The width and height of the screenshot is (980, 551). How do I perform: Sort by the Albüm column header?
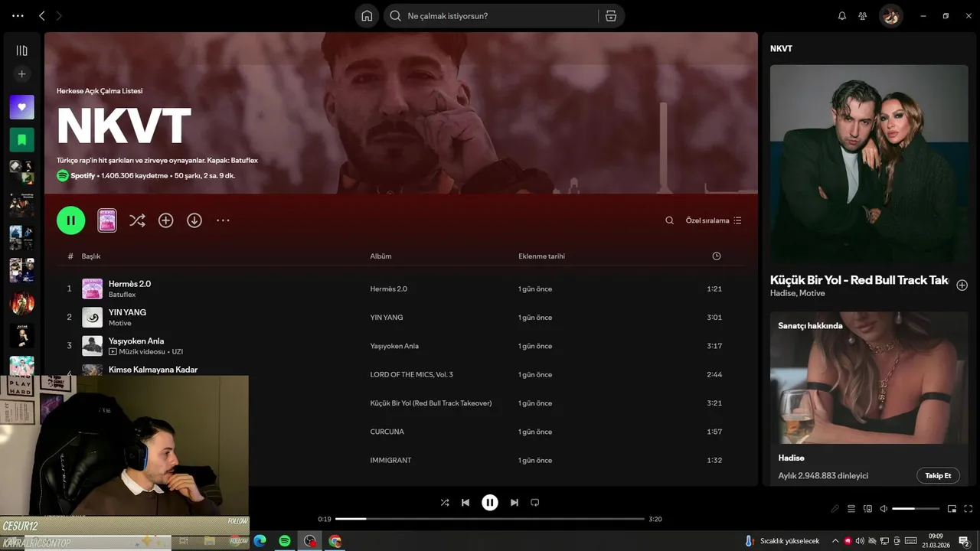381,256
